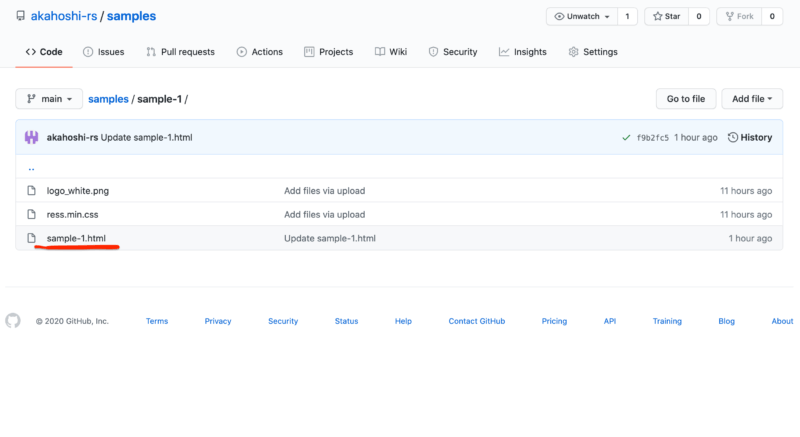Click the forks count 0
Screen dimensions: 800x437
[x=772, y=16]
